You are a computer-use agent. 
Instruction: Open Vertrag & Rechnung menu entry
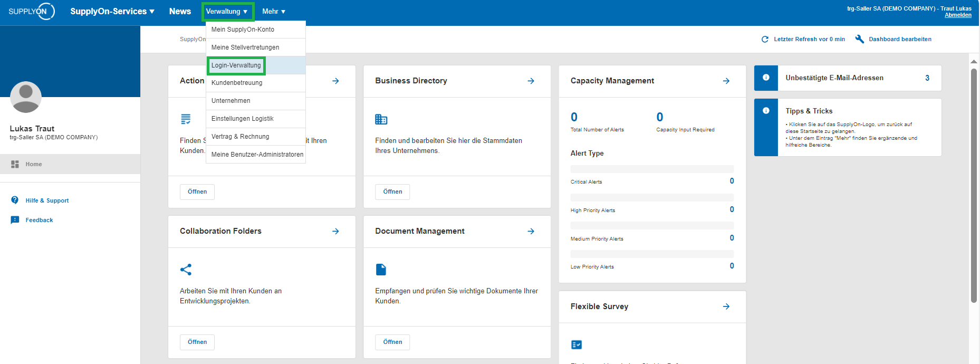coord(240,137)
